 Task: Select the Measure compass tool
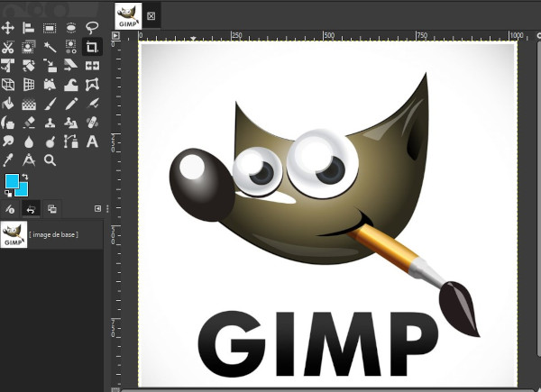[29, 160]
